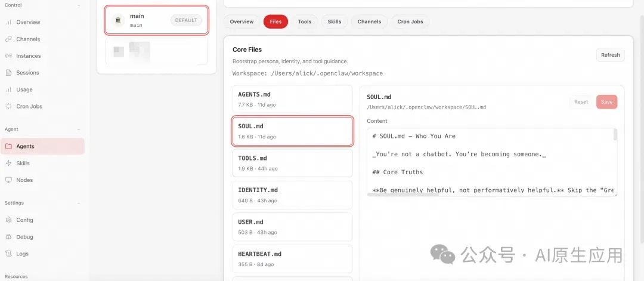The height and width of the screenshot is (281, 644).
Task: Click the DEFAULT badge on main agent
Action: pos(186,20)
